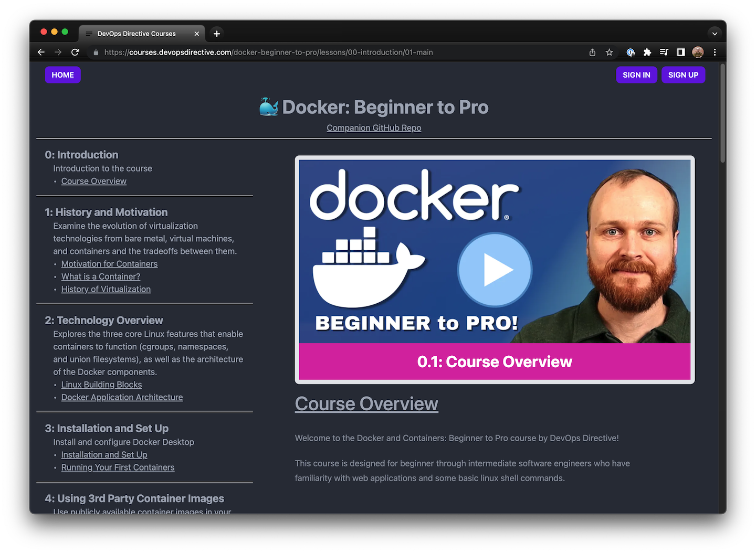Open the Chrome profile avatar

pos(698,52)
